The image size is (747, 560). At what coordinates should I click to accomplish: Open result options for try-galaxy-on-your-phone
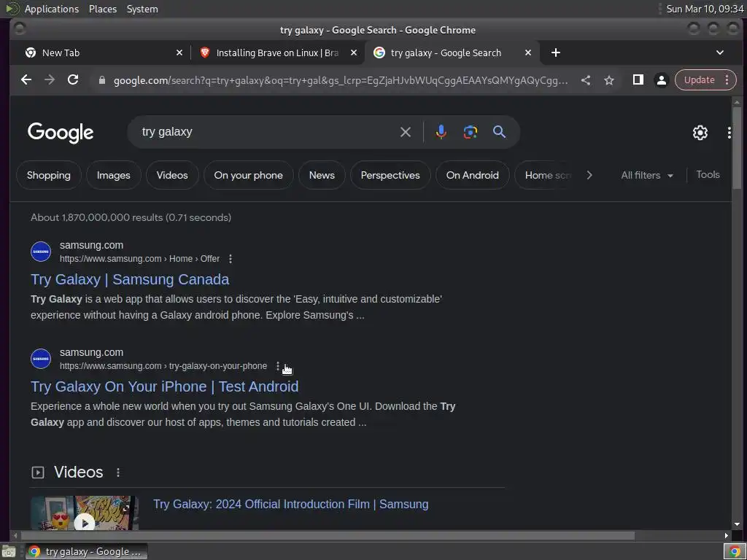coord(278,366)
